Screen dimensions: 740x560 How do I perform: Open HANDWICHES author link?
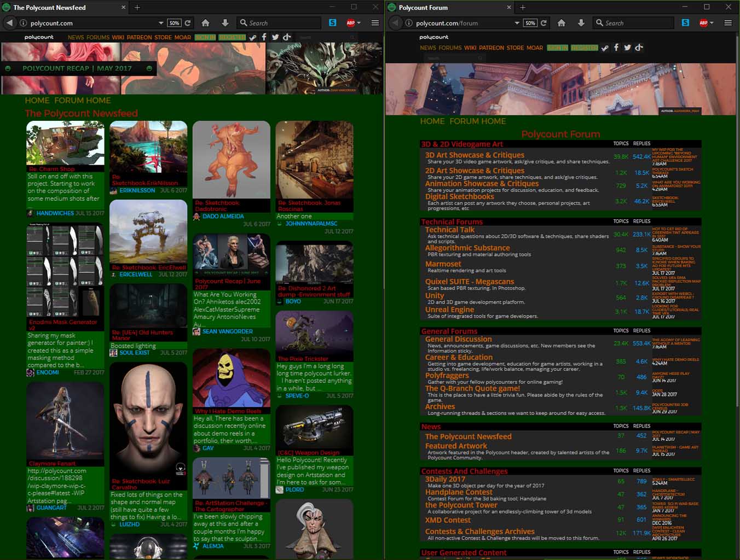tap(55, 213)
